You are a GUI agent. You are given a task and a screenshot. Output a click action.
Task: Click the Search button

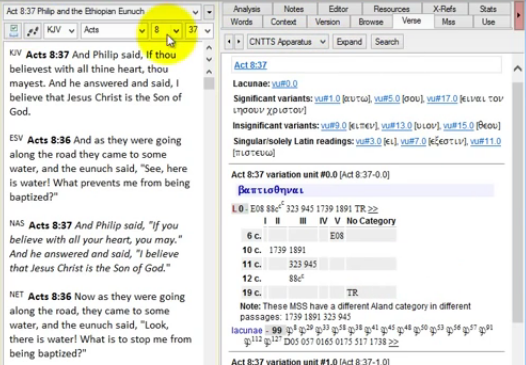[387, 42]
